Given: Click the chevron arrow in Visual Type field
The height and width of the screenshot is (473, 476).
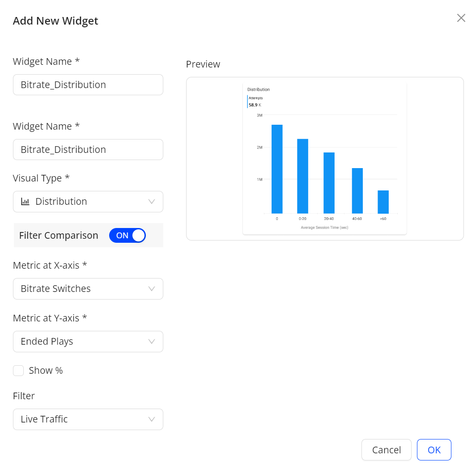Looking at the screenshot, I should pos(152,202).
